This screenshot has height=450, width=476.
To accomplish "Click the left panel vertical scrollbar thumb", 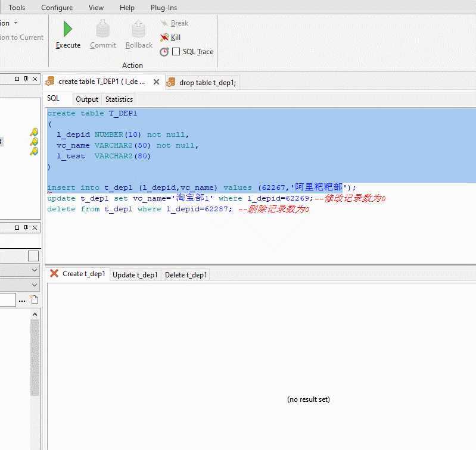I will 35,358.
